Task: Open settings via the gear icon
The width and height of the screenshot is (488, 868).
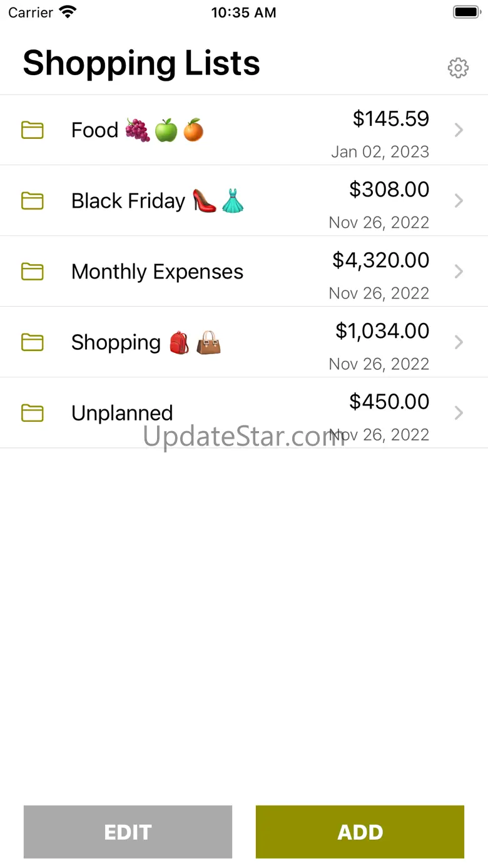Action: [458, 68]
